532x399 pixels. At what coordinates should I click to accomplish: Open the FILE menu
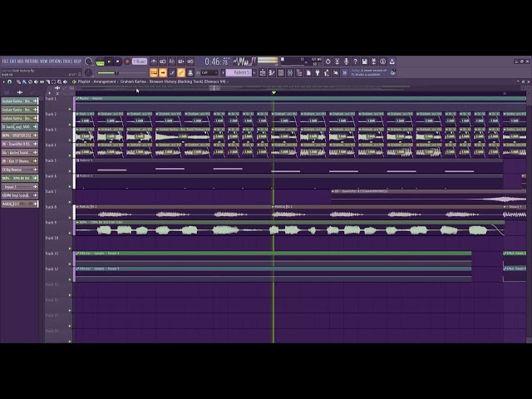coord(5,62)
